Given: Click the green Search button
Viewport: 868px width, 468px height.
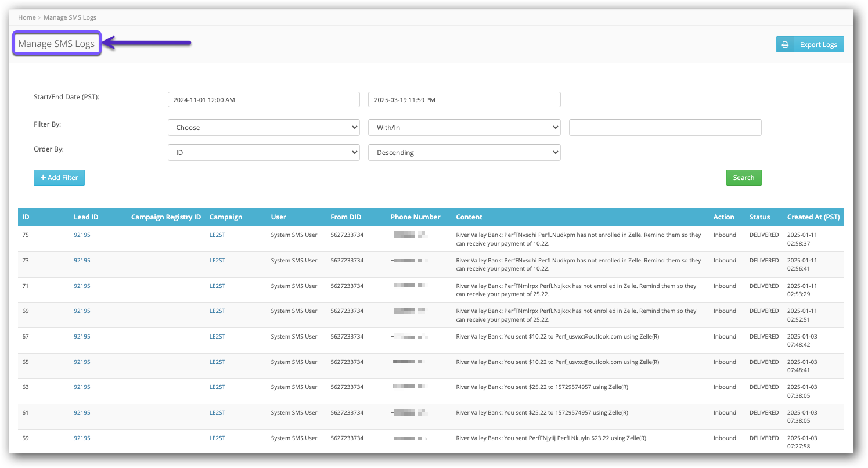Looking at the screenshot, I should pos(744,178).
